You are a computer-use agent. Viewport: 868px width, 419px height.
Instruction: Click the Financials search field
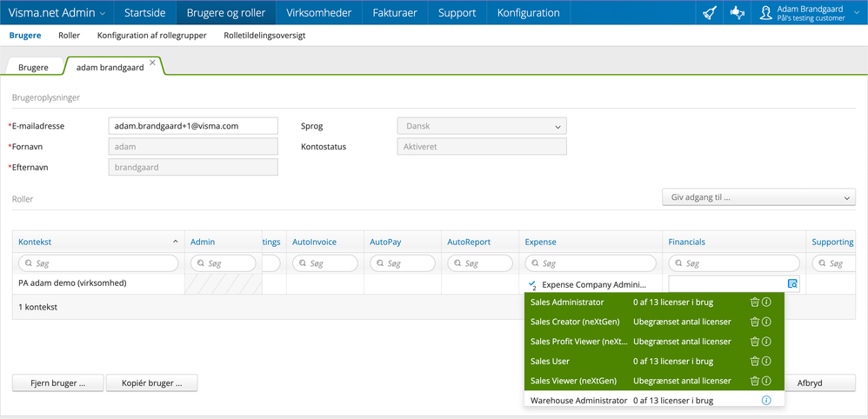[x=734, y=263]
